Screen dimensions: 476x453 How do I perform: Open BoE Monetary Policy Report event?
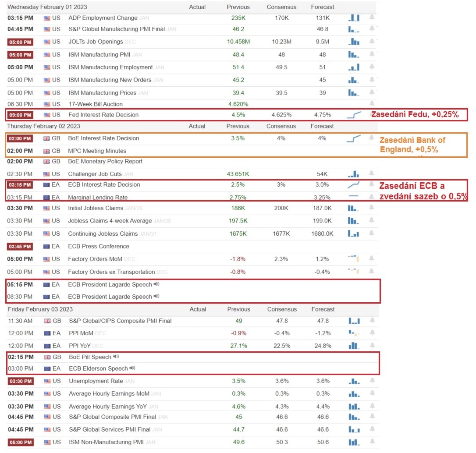[105, 161]
